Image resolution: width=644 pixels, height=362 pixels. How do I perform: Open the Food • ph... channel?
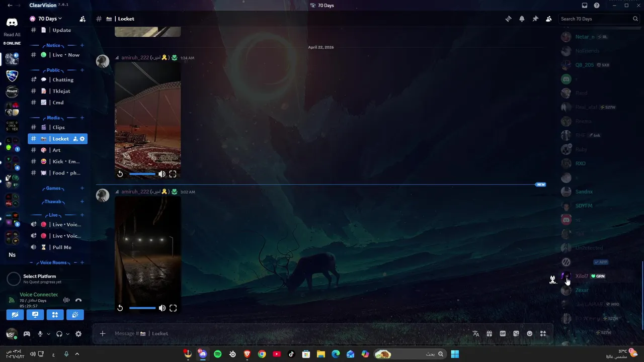click(x=58, y=173)
